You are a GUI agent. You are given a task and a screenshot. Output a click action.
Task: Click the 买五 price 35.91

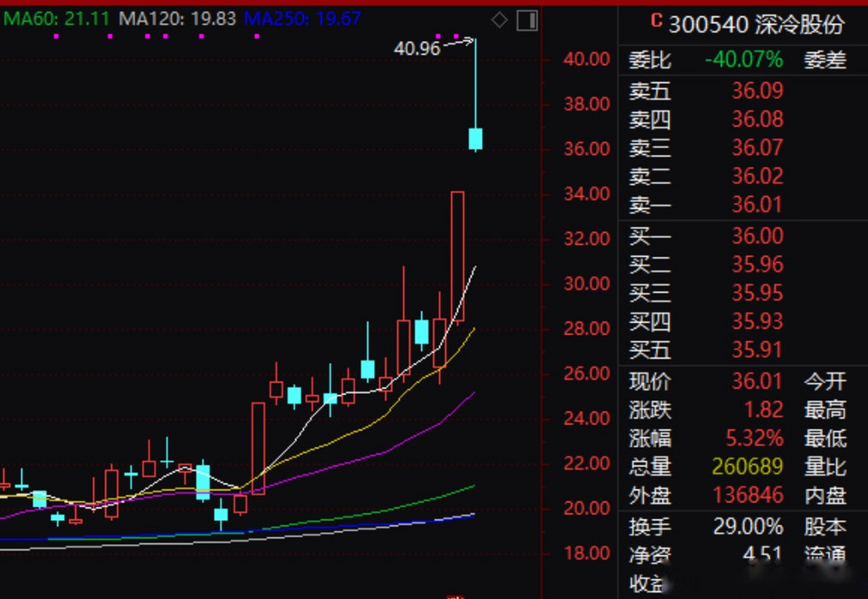(757, 350)
